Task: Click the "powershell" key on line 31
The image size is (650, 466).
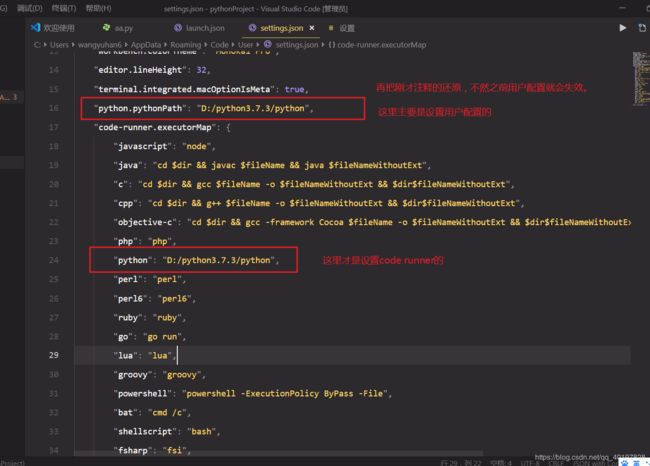Action: 143,394
